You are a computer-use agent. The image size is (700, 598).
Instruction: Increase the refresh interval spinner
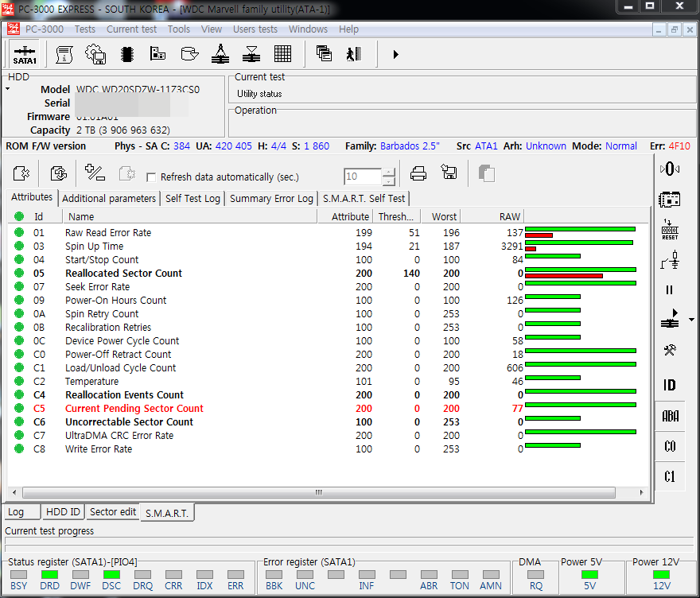pos(389,173)
